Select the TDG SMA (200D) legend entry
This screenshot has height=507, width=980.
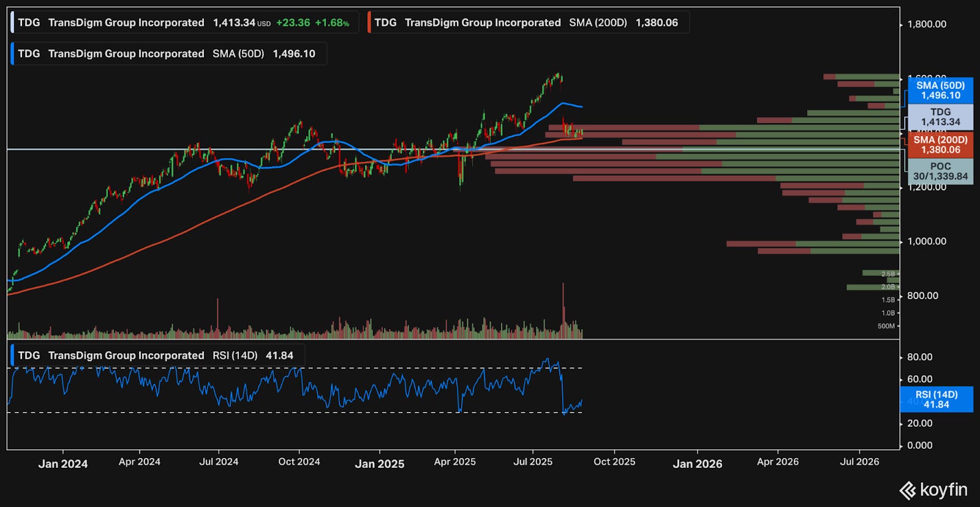click(x=528, y=23)
